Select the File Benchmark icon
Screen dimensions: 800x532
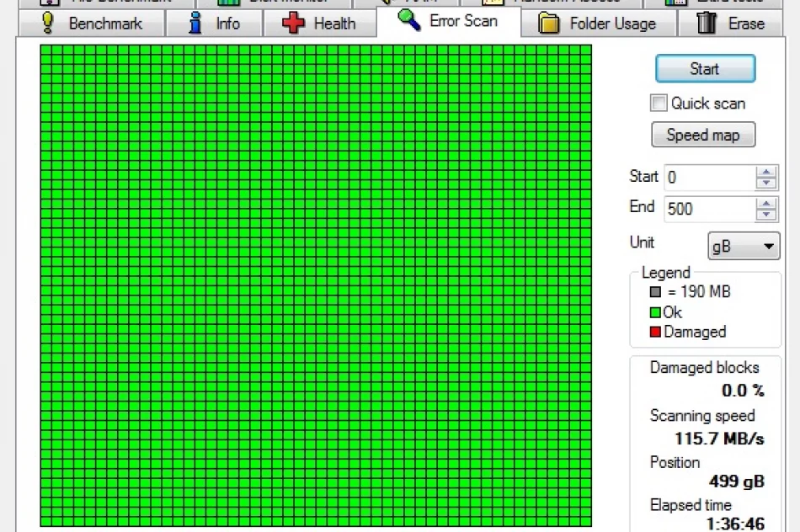[48, 3]
